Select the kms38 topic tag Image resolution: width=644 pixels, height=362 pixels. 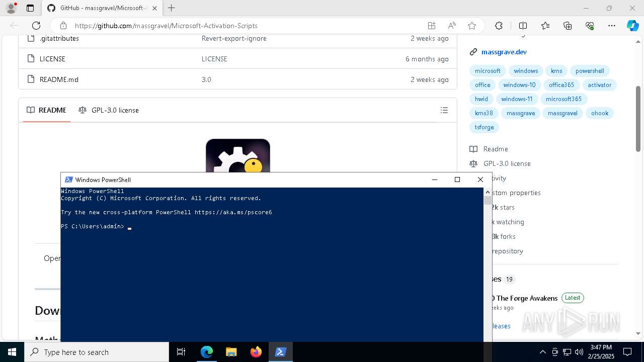click(484, 113)
